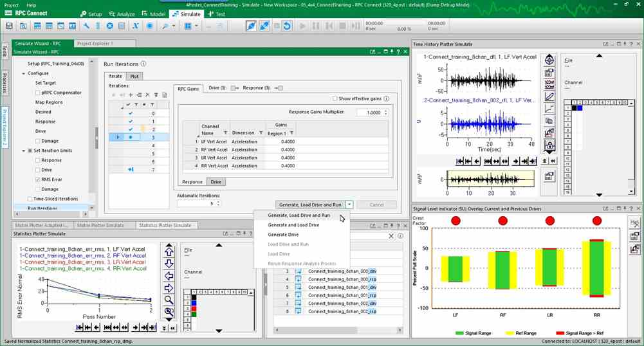The image size is (644, 346).
Task: Click the blue X function icon in toolbar
Action: tap(136, 26)
